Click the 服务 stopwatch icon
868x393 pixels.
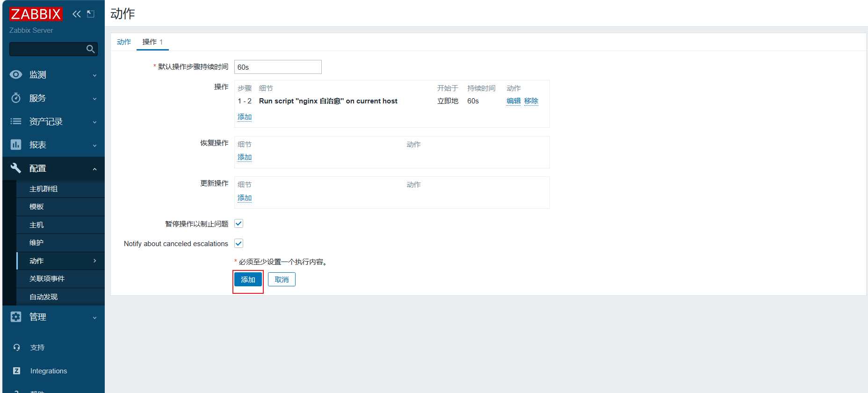coord(16,98)
